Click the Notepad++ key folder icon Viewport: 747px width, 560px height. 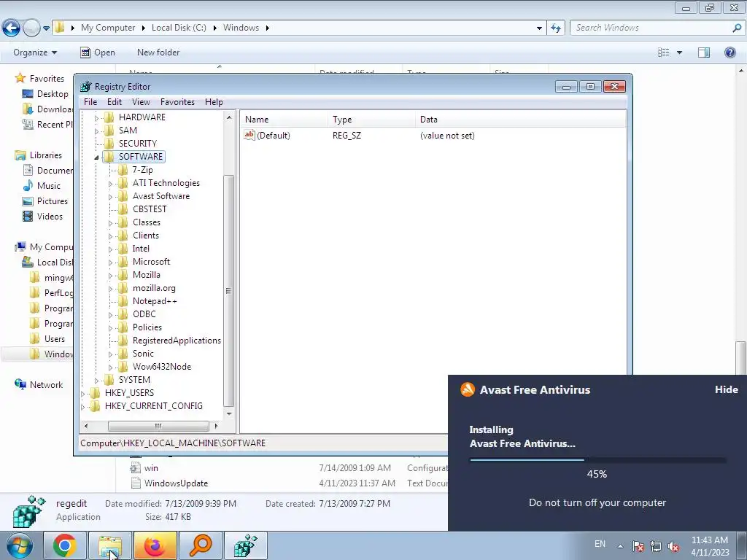pyautogui.click(x=123, y=301)
